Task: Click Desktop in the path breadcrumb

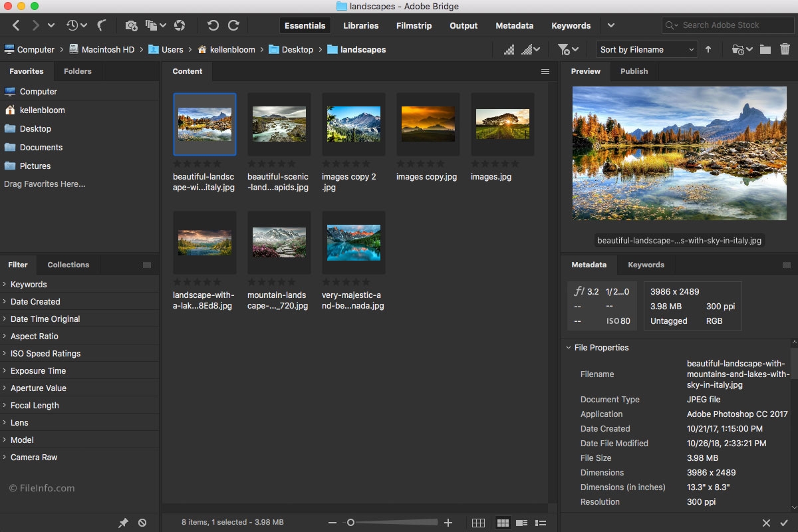Action: pyautogui.click(x=297, y=50)
